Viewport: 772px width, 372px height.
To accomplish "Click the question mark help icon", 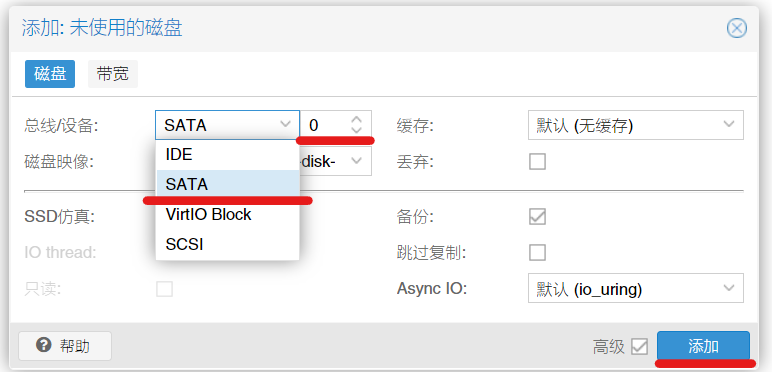I will [44, 345].
